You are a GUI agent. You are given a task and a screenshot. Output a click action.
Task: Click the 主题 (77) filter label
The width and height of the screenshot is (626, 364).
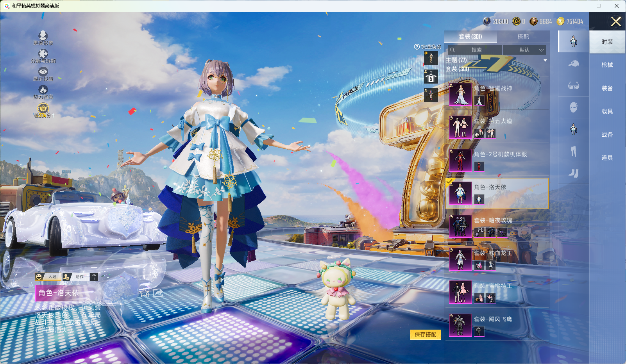click(456, 60)
